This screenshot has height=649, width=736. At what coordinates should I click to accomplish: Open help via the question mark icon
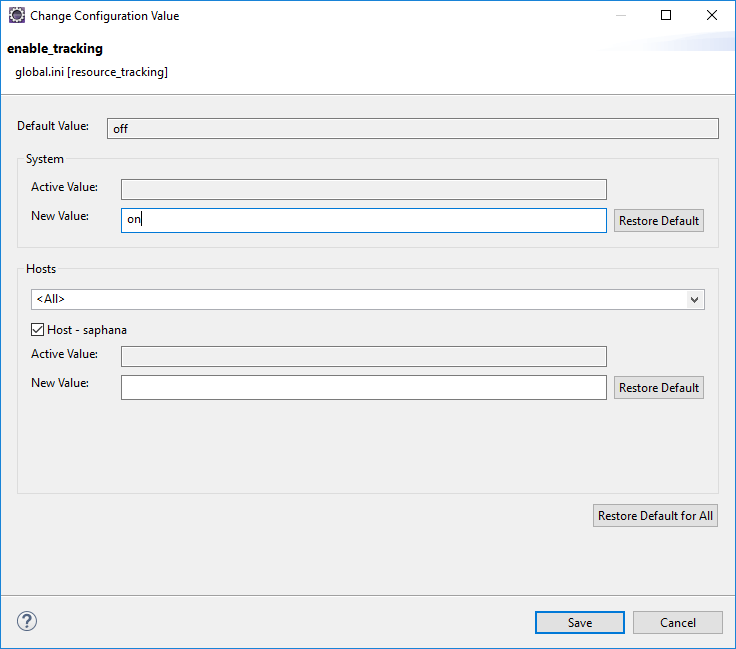point(27,621)
